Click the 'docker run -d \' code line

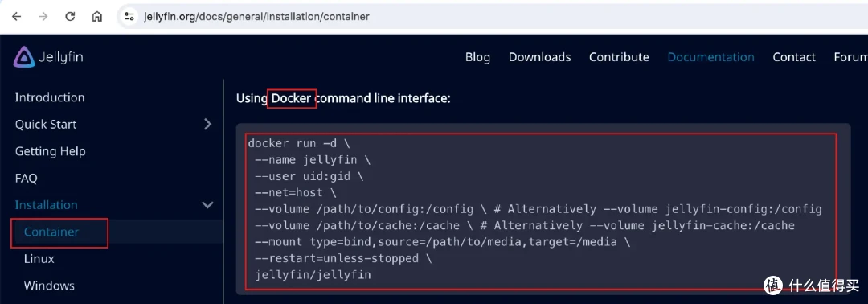click(x=299, y=143)
